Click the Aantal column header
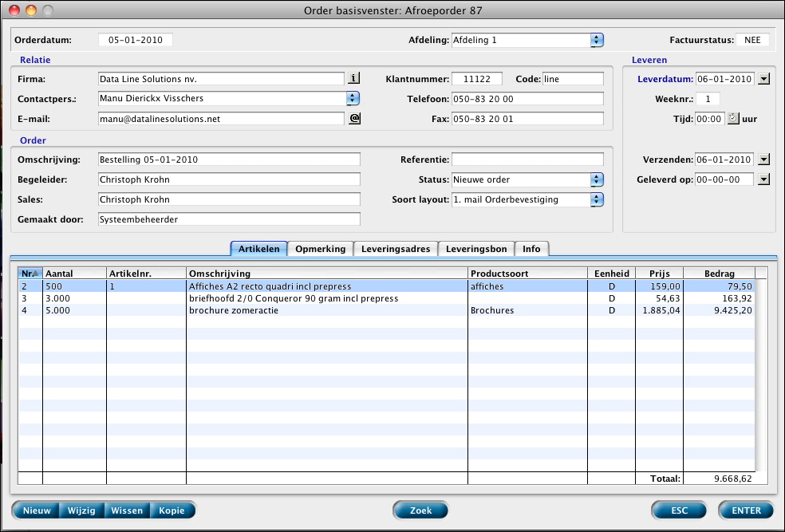The height and width of the screenshot is (532, 785). (75, 274)
